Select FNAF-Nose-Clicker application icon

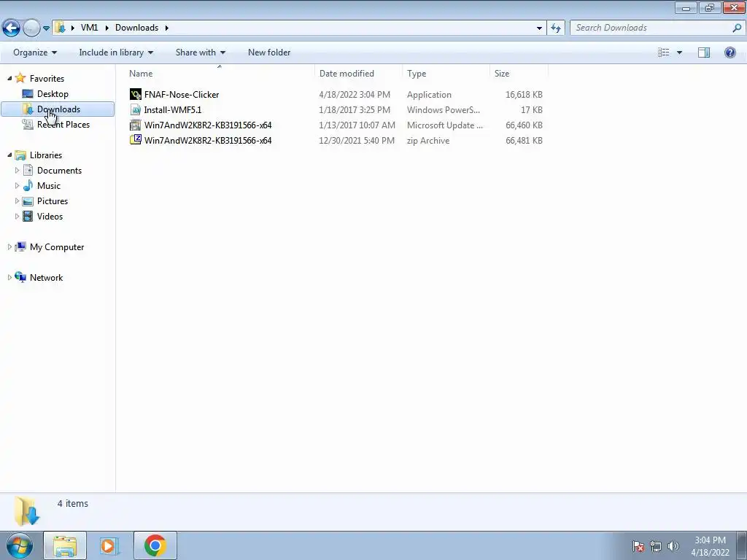point(136,94)
